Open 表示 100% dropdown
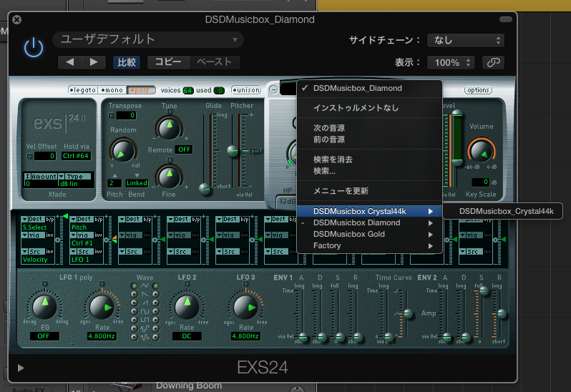Image resolution: width=571 pixels, height=392 pixels. tap(451, 63)
